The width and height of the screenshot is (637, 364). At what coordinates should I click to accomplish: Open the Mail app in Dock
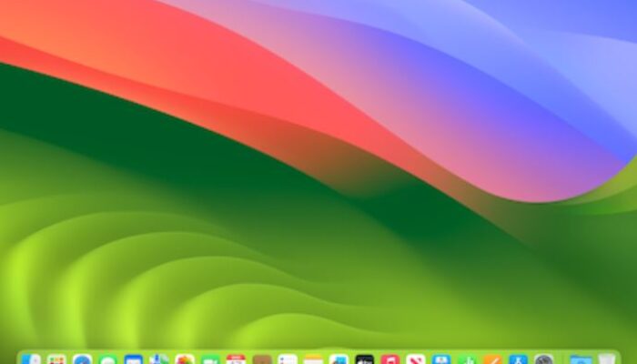pos(134,359)
